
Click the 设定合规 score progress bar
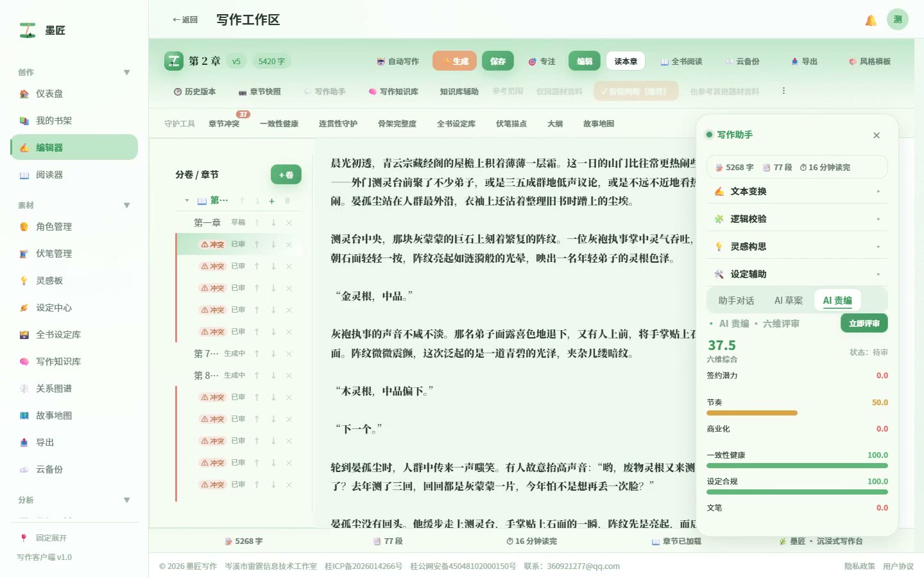pos(797,492)
